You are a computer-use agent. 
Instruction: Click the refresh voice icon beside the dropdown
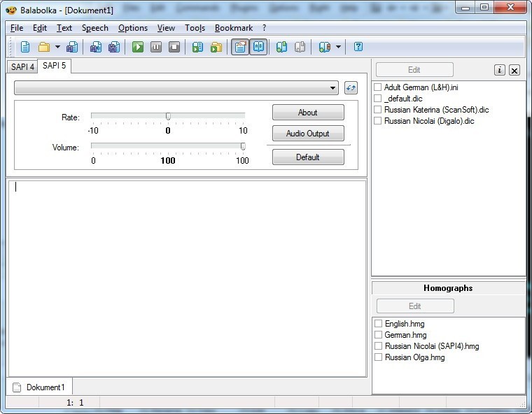point(351,88)
